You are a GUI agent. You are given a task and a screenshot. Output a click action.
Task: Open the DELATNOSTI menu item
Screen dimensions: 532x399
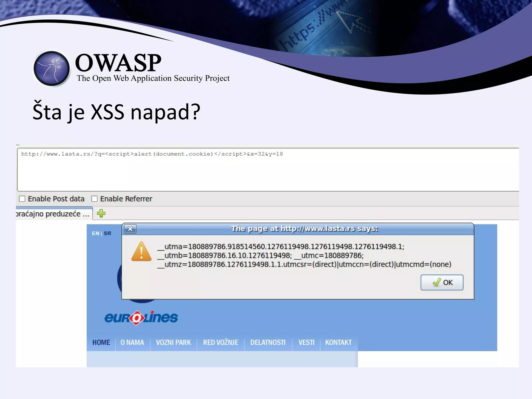(268, 342)
